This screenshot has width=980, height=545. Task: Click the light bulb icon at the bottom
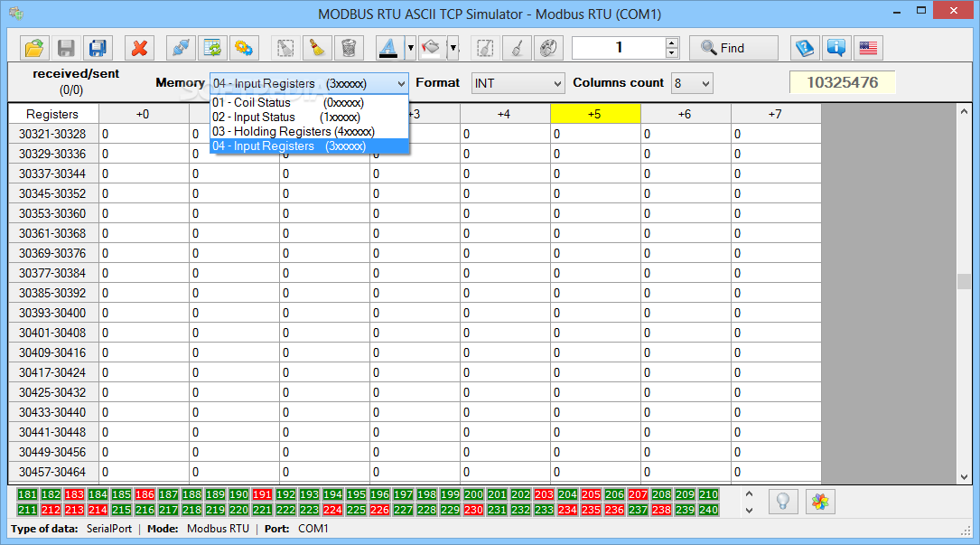point(782,502)
